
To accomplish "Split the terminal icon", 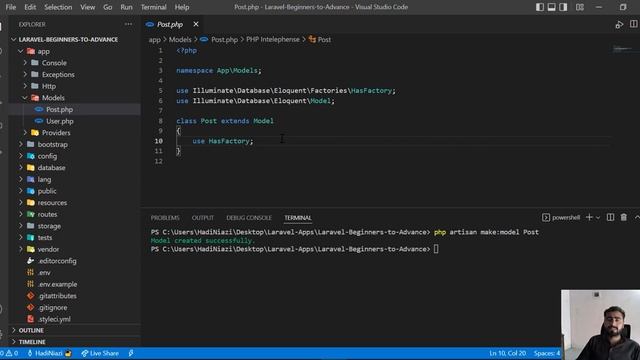I will click(610, 218).
